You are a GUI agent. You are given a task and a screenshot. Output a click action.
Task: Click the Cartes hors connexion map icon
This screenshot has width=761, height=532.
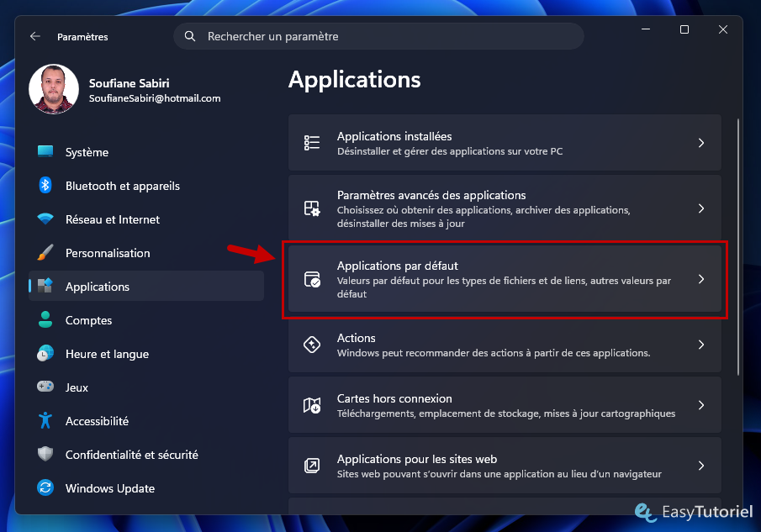point(312,405)
